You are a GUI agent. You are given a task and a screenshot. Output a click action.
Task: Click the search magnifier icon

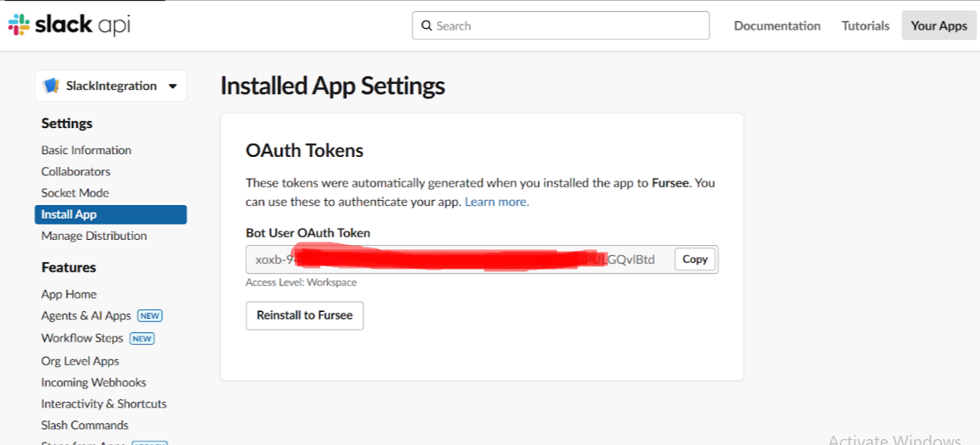(427, 25)
